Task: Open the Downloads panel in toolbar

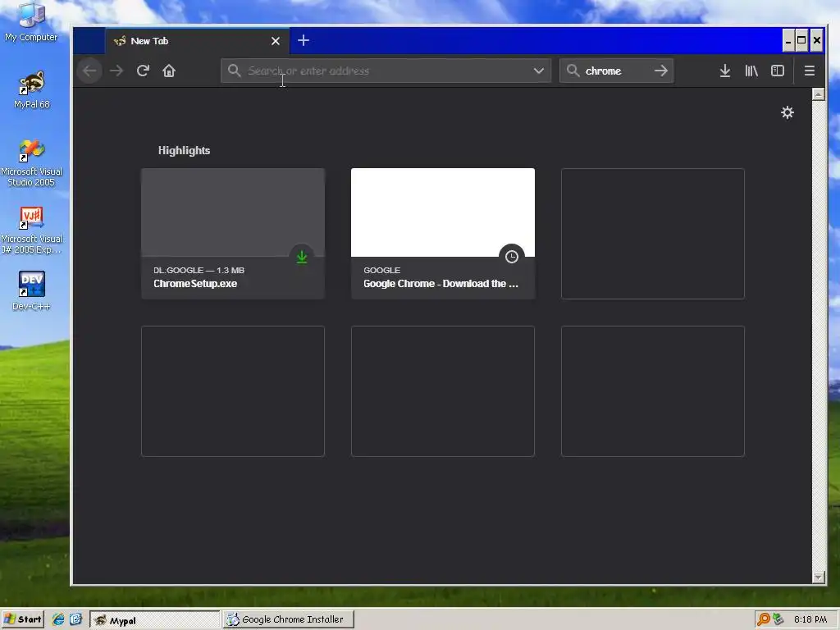Action: tap(725, 71)
